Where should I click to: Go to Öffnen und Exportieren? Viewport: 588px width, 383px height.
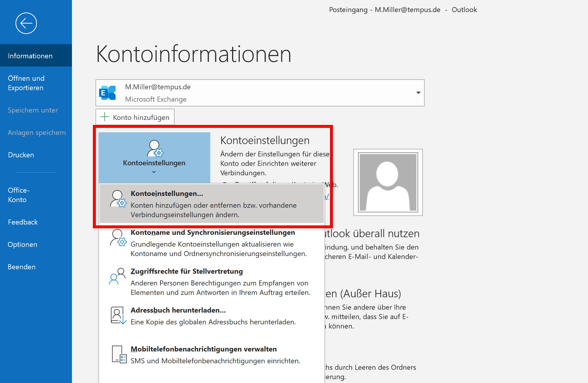[36, 83]
